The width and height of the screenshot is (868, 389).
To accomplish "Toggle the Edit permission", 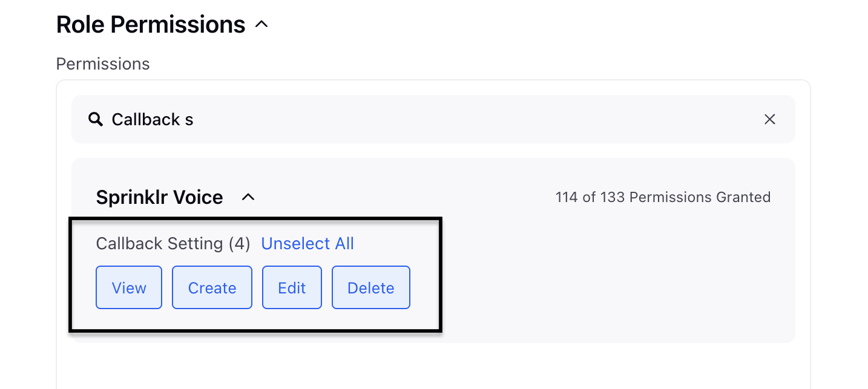I will [x=292, y=287].
